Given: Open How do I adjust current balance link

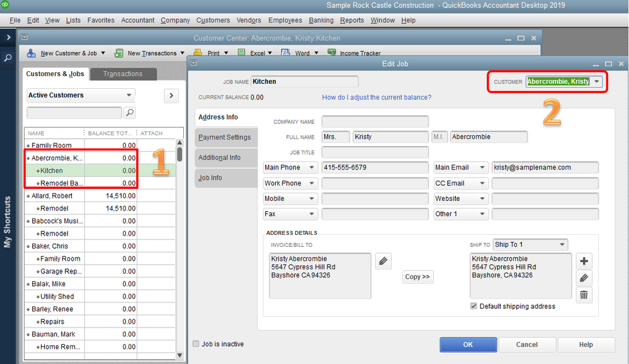Looking at the screenshot, I should 377,97.
